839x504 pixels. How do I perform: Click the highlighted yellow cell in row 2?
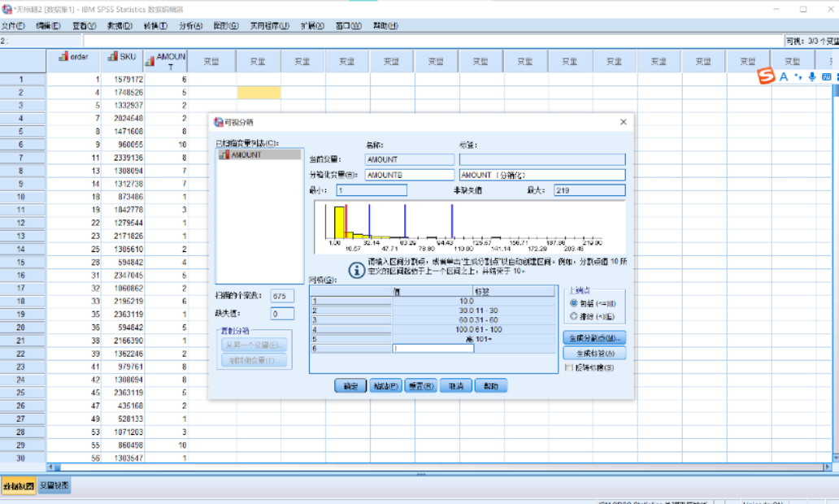point(259,93)
